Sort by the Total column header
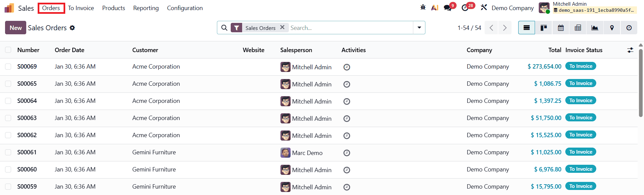Screen dimensions: 644x195 pyautogui.click(x=555, y=50)
